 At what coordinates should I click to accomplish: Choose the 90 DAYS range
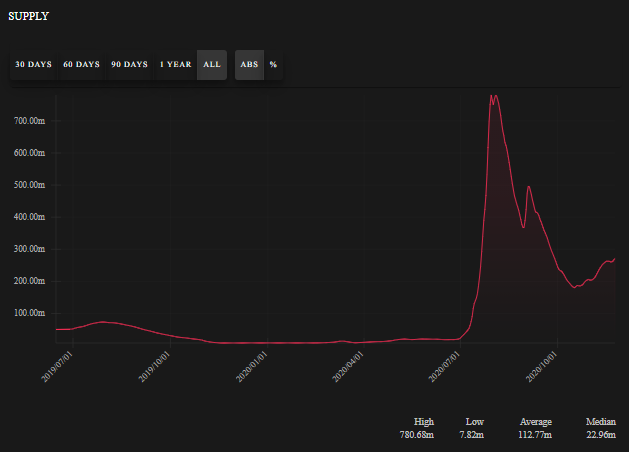(130, 65)
